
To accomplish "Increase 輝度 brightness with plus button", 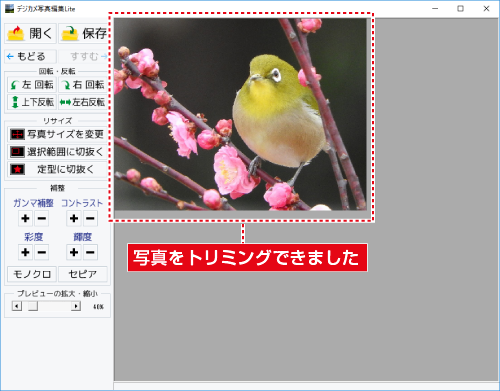I will [x=74, y=252].
